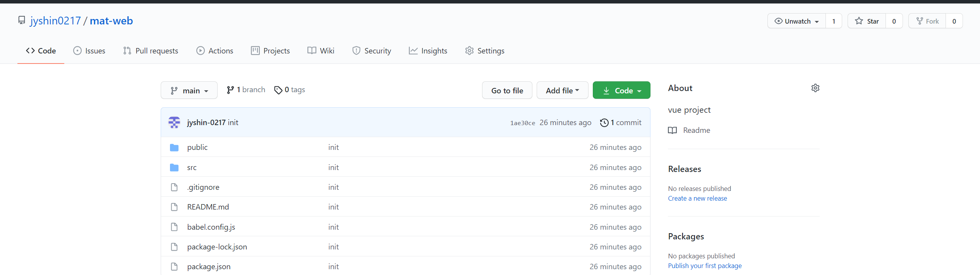Screen dimensions: 980x275
Task: Open commit hash 1ae30ce
Action: coord(523,123)
